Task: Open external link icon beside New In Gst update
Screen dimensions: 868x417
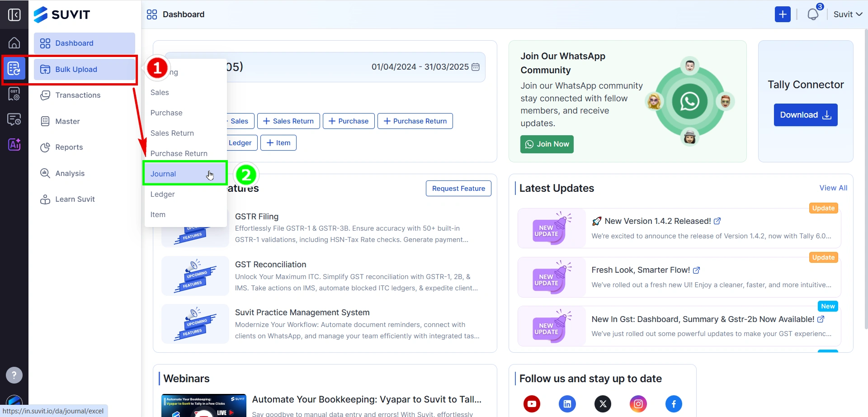Action: (x=821, y=319)
